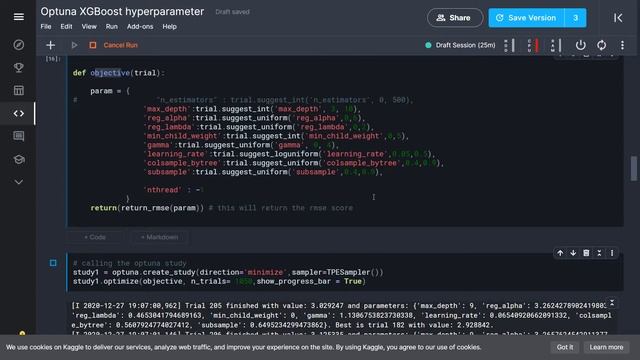Viewport: 640px width, 360px height.
Task: Add a Markdown cell below
Action: [x=159, y=237]
